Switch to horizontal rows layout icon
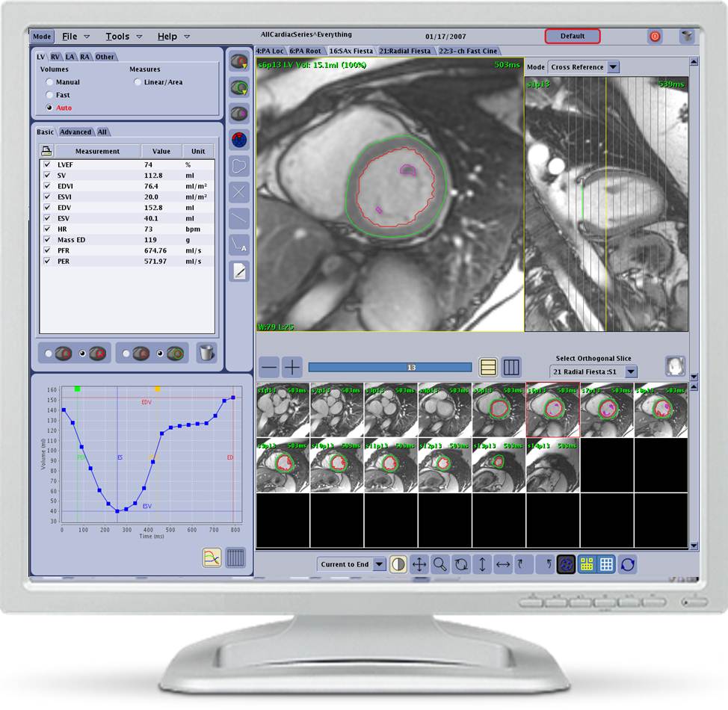This screenshot has width=728, height=710. 488,367
